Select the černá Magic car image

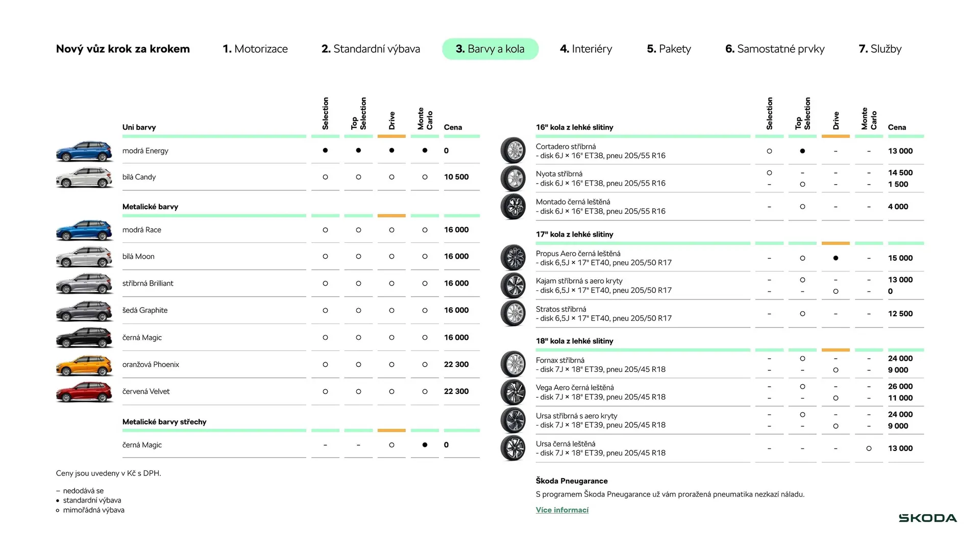tap(84, 338)
